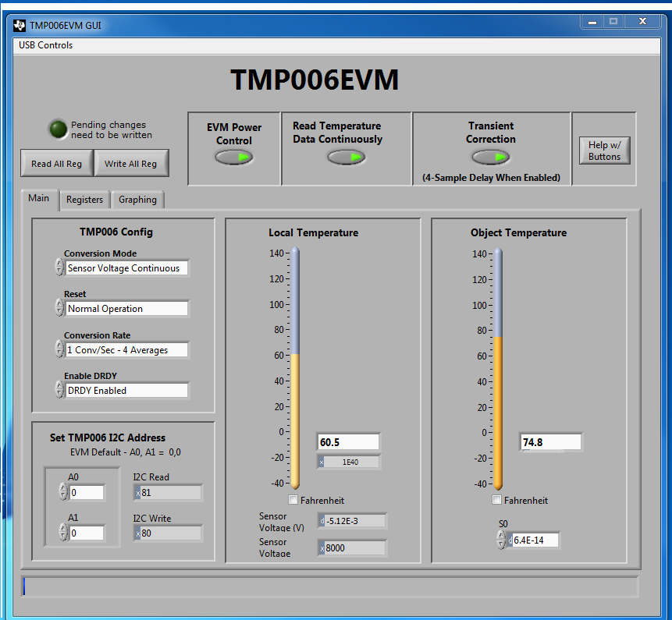Toggle the EVM Power Control switch

233,158
